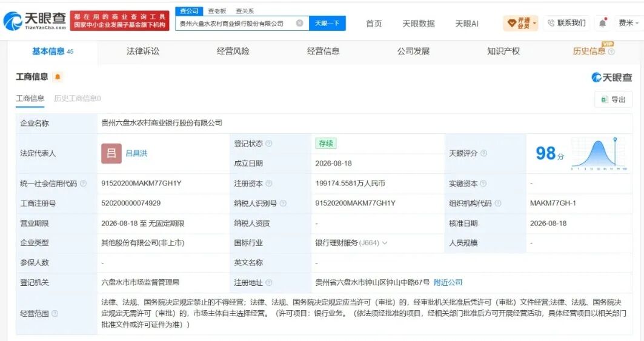The width and height of the screenshot is (644, 341).
Task: Click help icon beside 组织机构代码
Action: point(498,203)
